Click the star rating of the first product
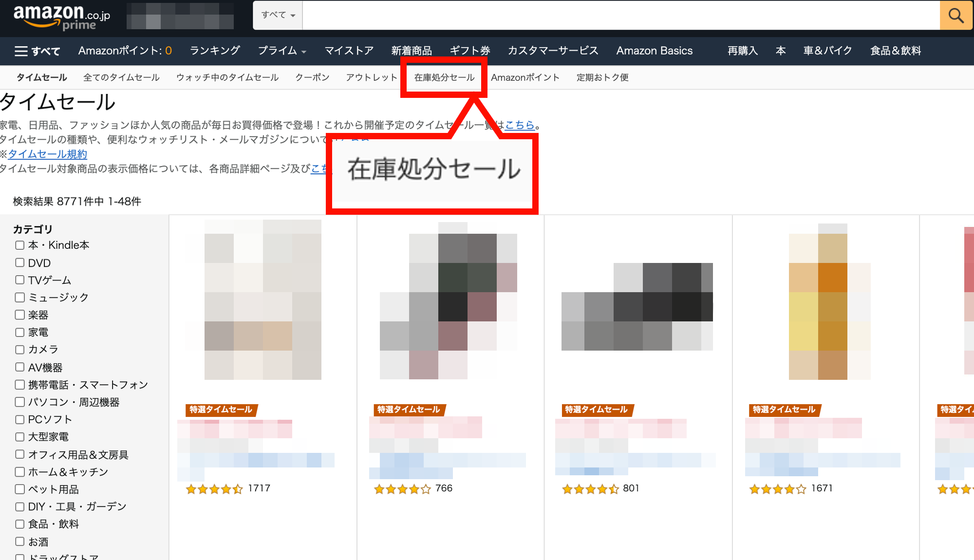 pyautogui.click(x=214, y=488)
